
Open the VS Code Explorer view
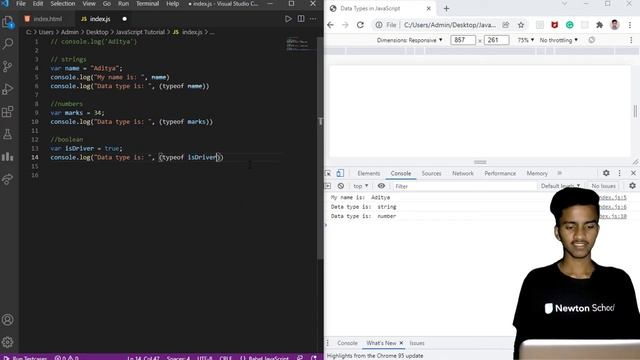(8, 22)
